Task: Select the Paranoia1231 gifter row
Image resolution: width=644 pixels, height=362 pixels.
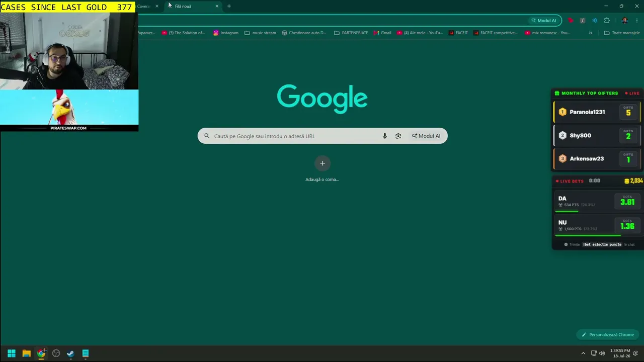Action: coord(597,112)
